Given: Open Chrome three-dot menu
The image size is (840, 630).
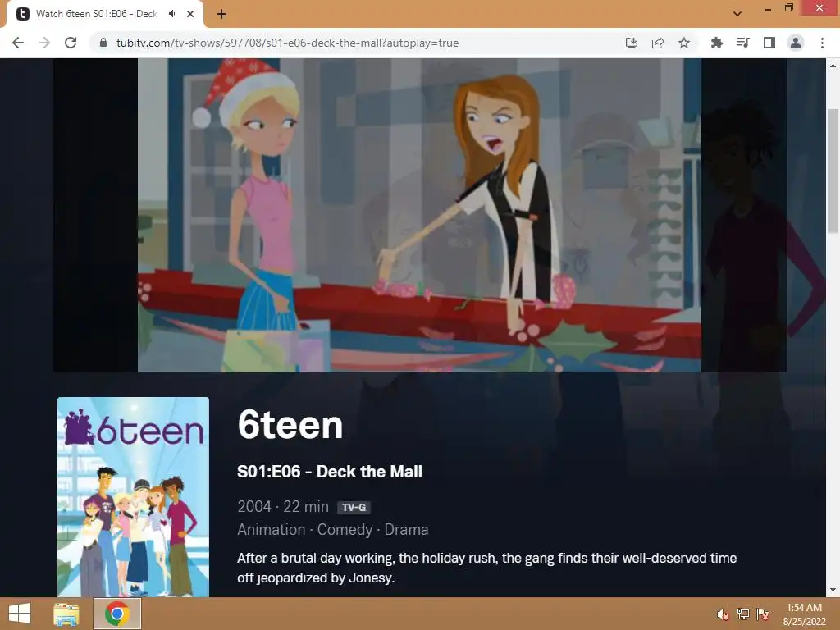Looking at the screenshot, I should click(822, 43).
